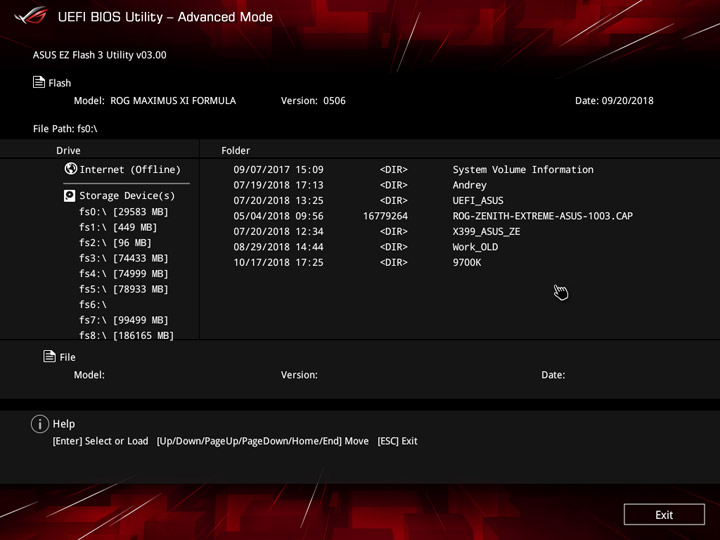Click Date 09/20/2018 text

[614, 101]
